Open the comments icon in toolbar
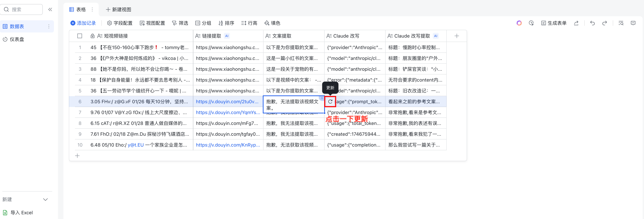 point(633,23)
